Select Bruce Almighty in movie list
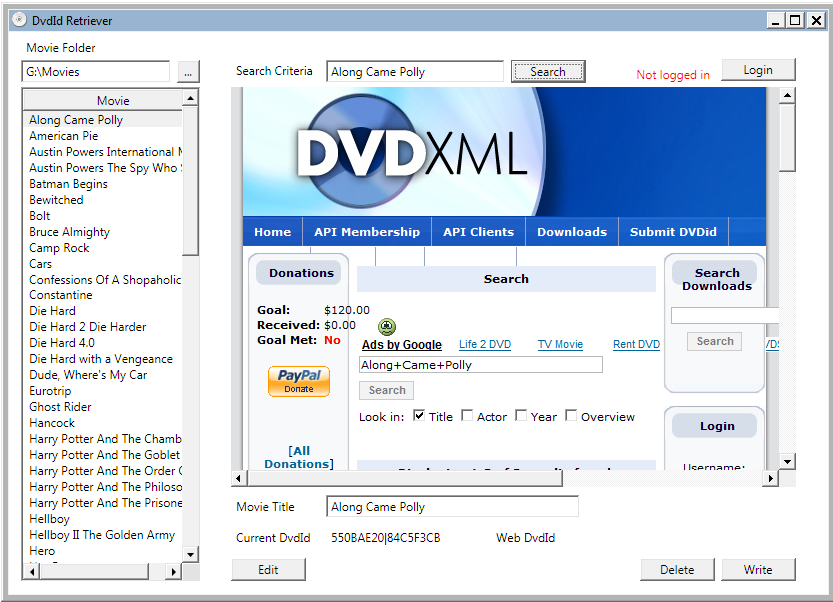Image resolution: width=833 pixels, height=602 pixels. pyautogui.click(x=103, y=232)
